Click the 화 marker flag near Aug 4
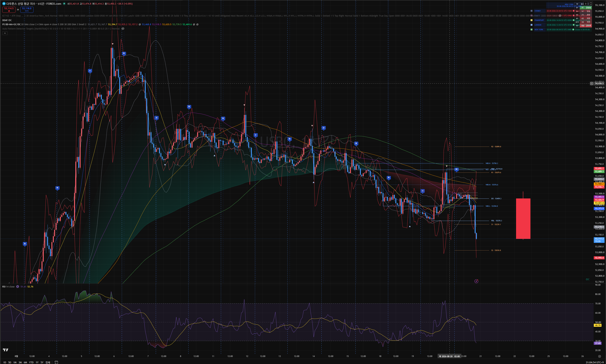The image size is (606, 364). (57, 188)
